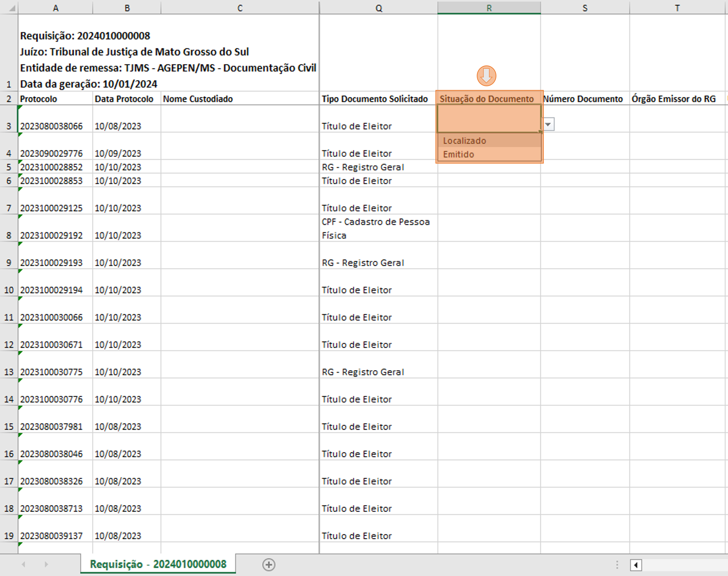
Task: Click "Título de Eleitor" cell in row 19
Action: pyautogui.click(x=379, y=529)
